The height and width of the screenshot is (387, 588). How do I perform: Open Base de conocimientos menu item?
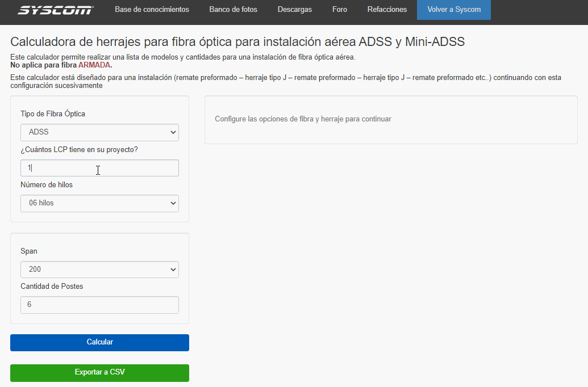pyautogui.click(x=152, y=10)
